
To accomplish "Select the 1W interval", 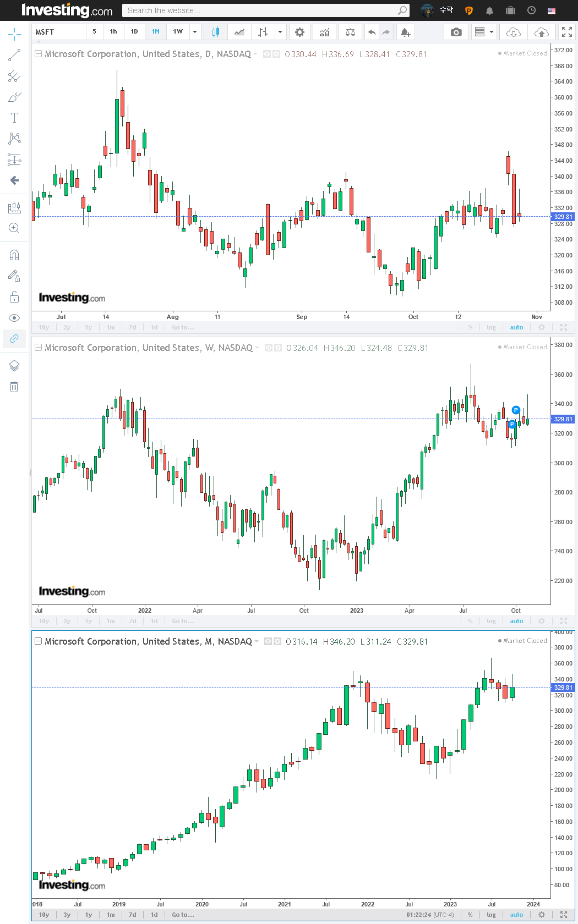I will (178, 32).
